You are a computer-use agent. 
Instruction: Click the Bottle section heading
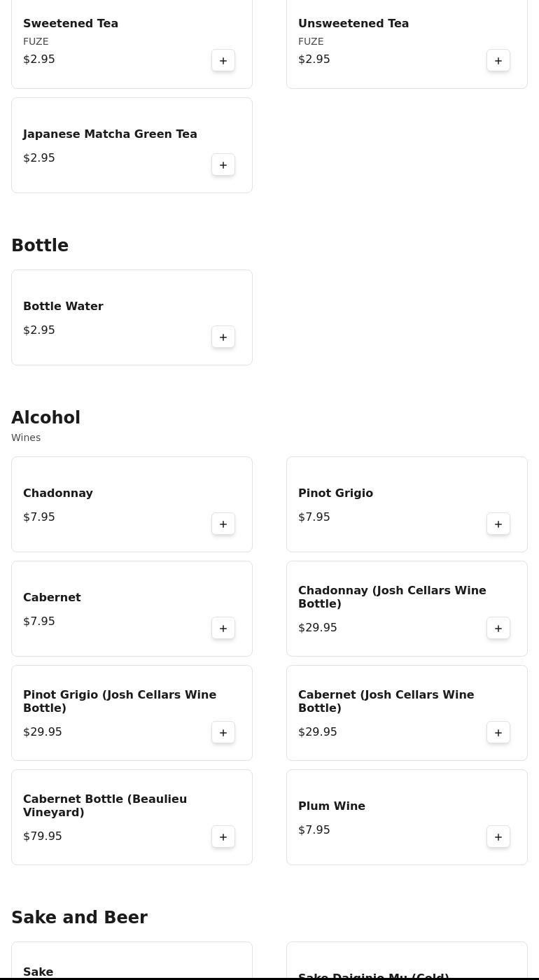40,246
